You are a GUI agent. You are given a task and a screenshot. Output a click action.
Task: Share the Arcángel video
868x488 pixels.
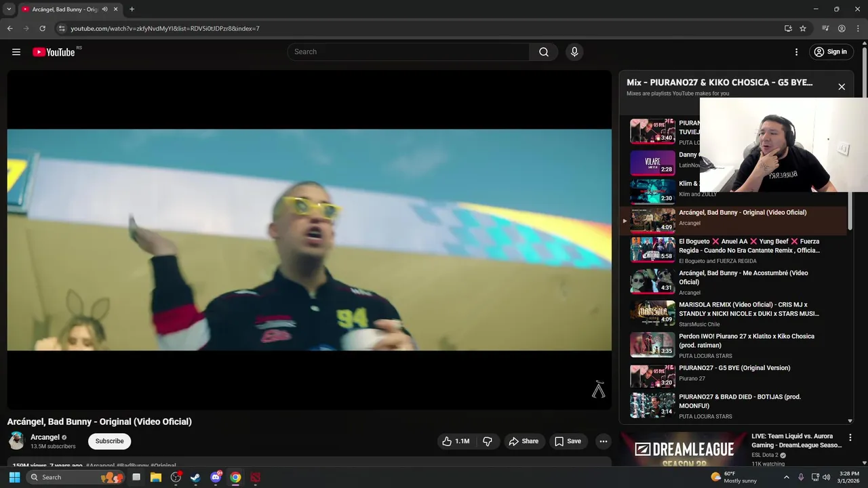(x=524, y=441)
